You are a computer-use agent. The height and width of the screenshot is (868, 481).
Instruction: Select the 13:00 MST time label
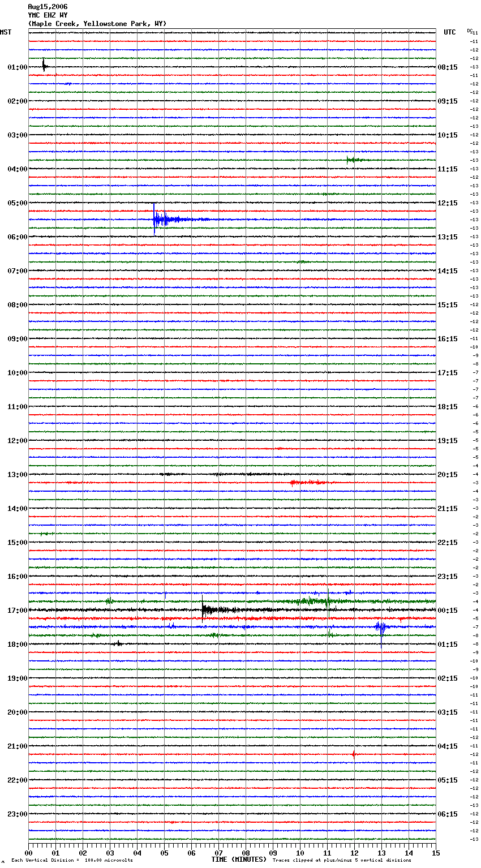coord(18,475)
